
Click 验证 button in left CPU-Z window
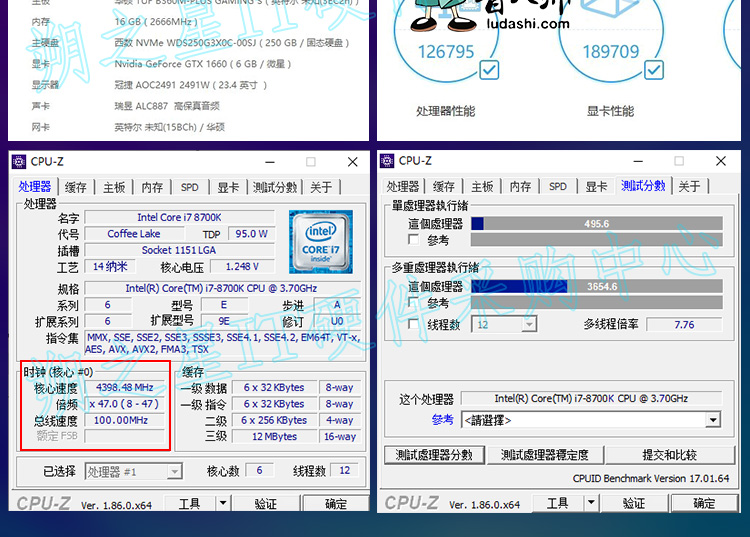(265, 503)
